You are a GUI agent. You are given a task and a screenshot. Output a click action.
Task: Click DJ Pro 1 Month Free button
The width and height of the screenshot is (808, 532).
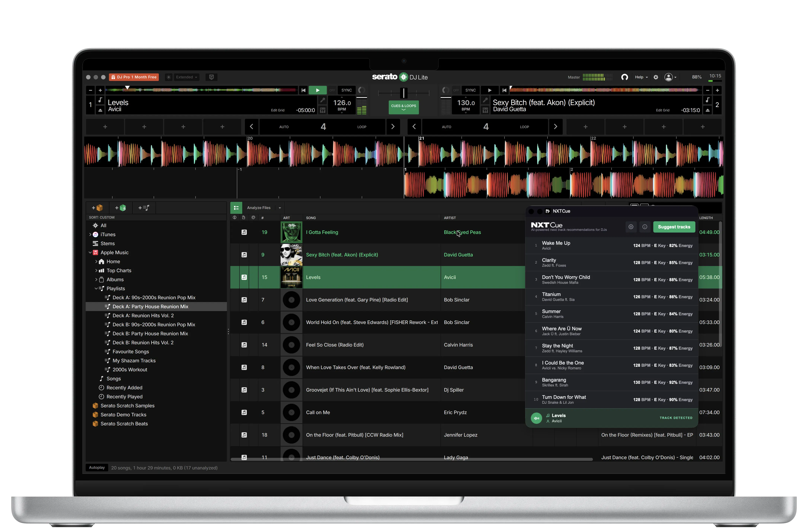(134, 77)
